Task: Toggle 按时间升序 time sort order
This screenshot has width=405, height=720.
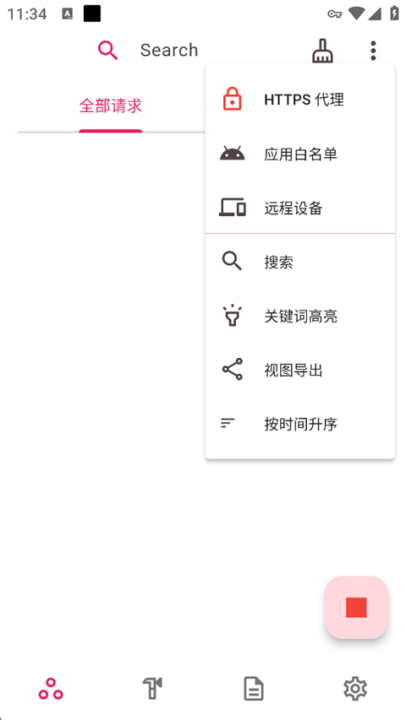Action: click(300, 424)
